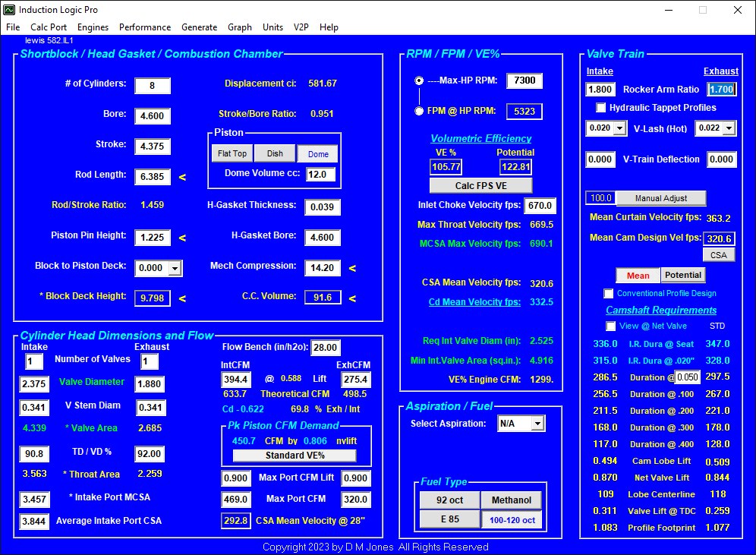Expand the exhaust V-Lash 0.022 dropdown
The width and height of the screenshot is (756, 555).
pos(729,128)
